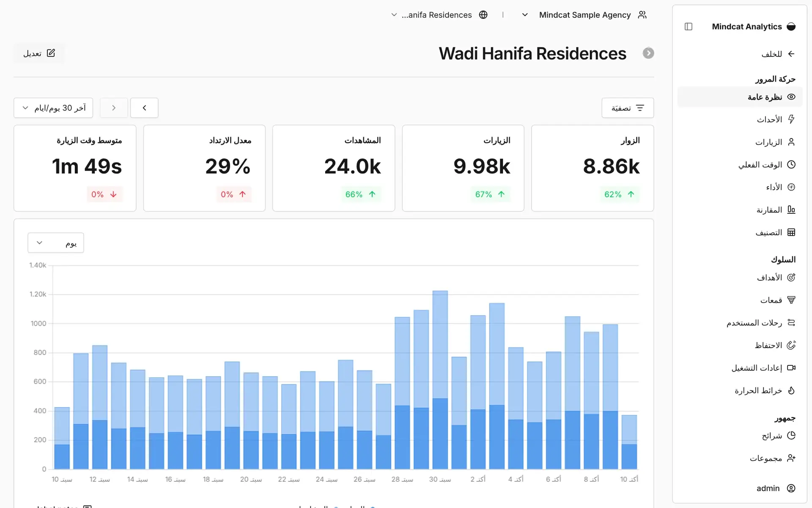This screenshot has width=812, height=508.
Task: Open إعادات التشغيل replays camera icon
Action: coord(791,368)
